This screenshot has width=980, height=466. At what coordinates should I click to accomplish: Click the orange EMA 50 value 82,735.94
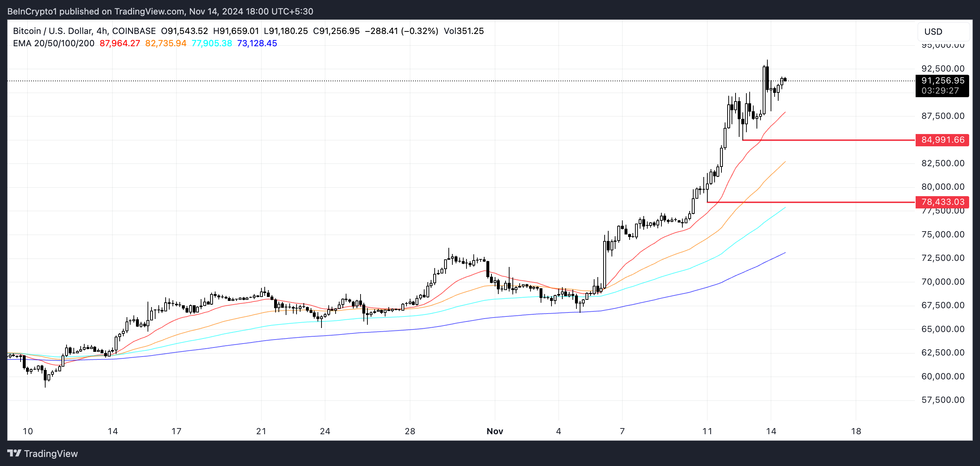pos(166,43)
